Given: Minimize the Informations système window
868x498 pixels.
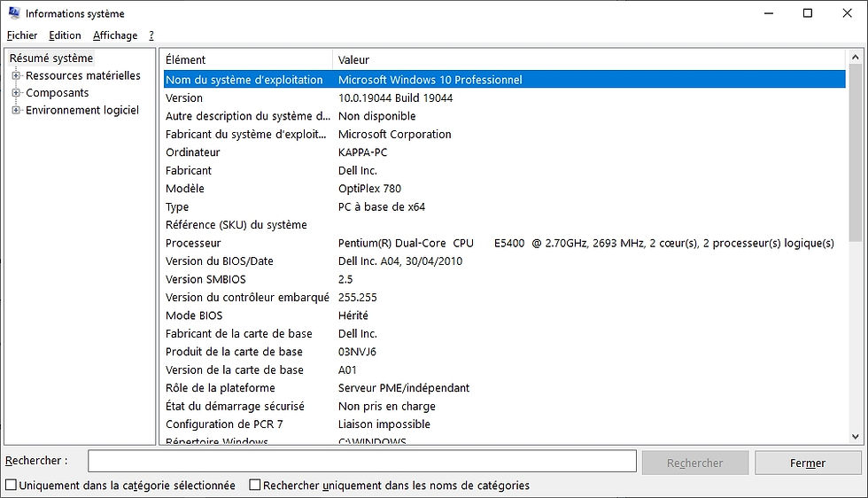Looking at the screenshot, I should [769, 13].
